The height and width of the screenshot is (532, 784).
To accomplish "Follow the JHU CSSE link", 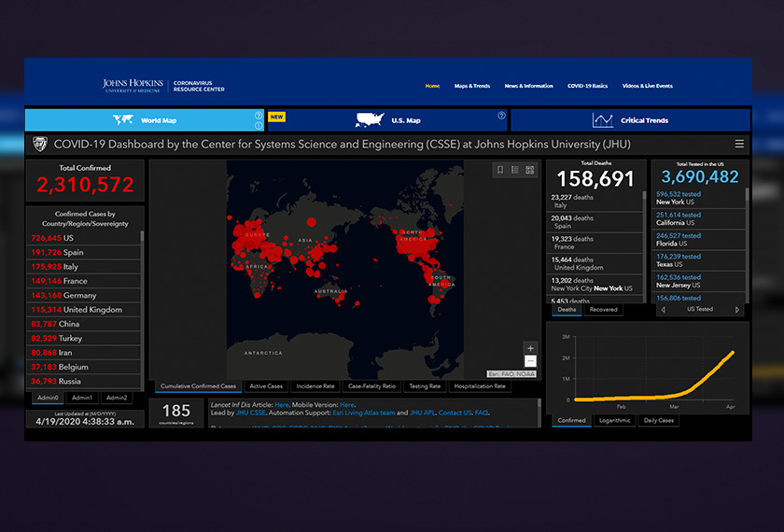I will (250, 413).
